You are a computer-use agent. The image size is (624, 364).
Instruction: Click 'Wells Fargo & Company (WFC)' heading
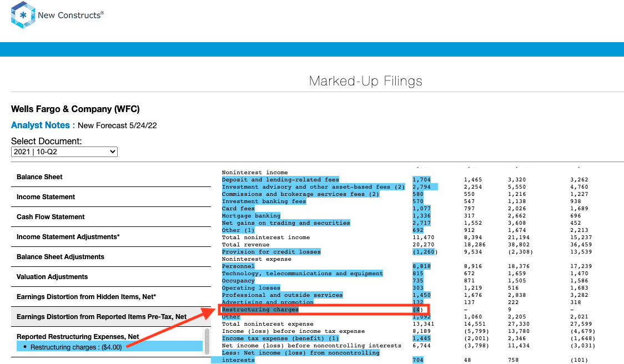pyautogui.click(x=75, y=109)
